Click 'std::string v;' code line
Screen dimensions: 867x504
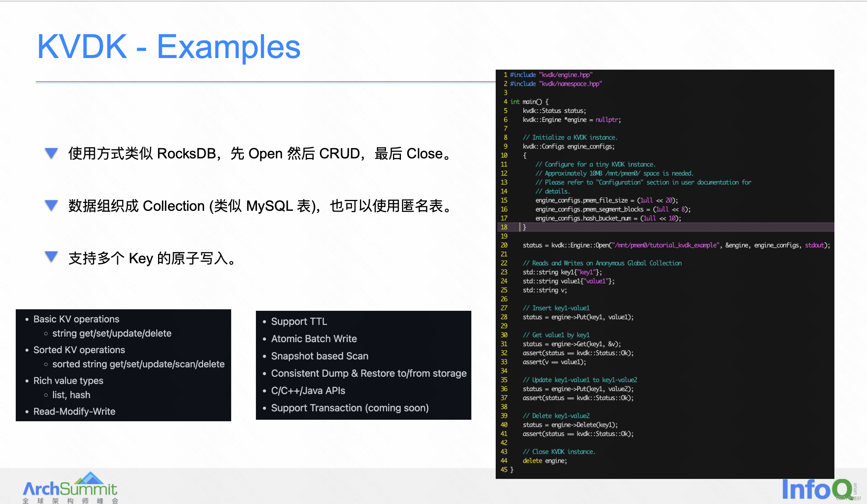[x=545, y=290]
